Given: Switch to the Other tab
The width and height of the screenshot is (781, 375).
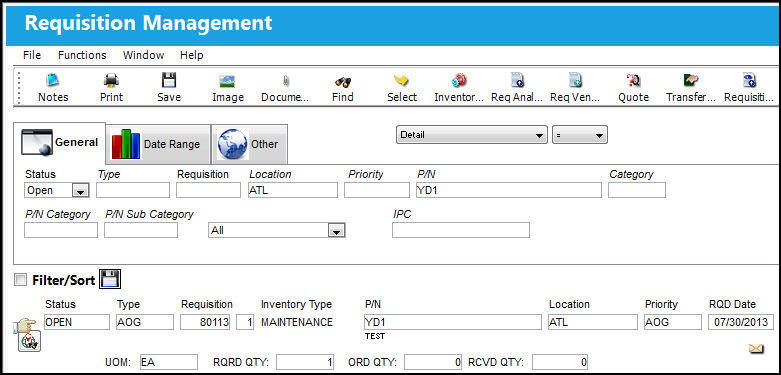Looking at the screenshot, I should point(250,144).
